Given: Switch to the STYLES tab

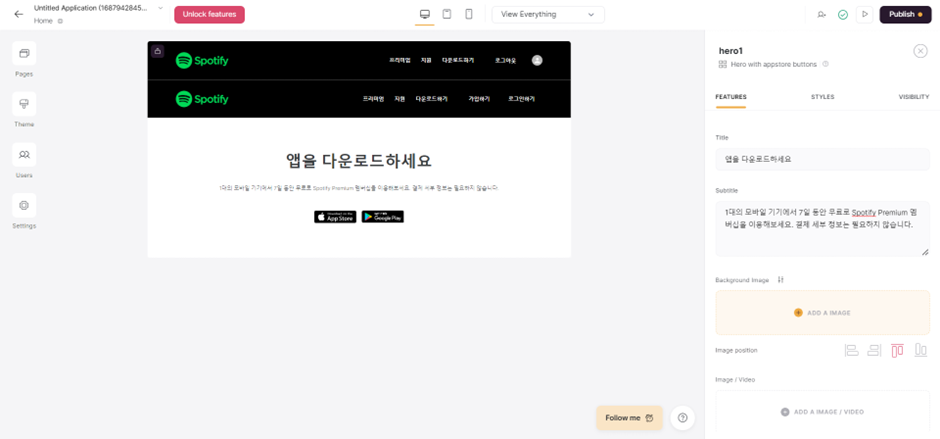Looking at the screenshot, I should tap(822, 97).
